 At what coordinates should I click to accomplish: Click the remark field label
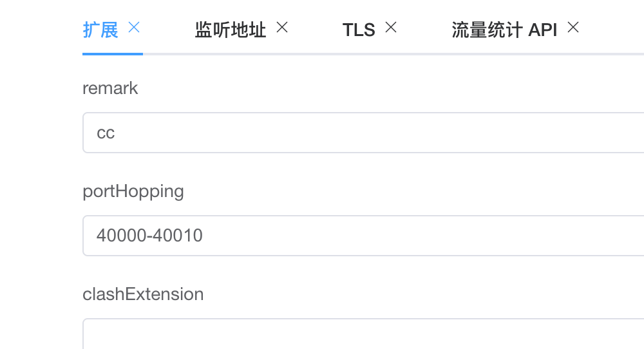[x=110, y=88]
